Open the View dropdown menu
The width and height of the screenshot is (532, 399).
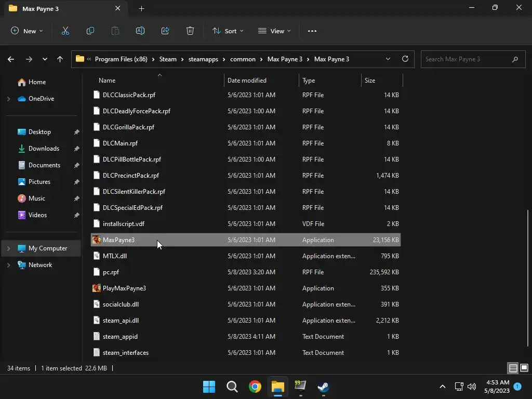[274, 31]
